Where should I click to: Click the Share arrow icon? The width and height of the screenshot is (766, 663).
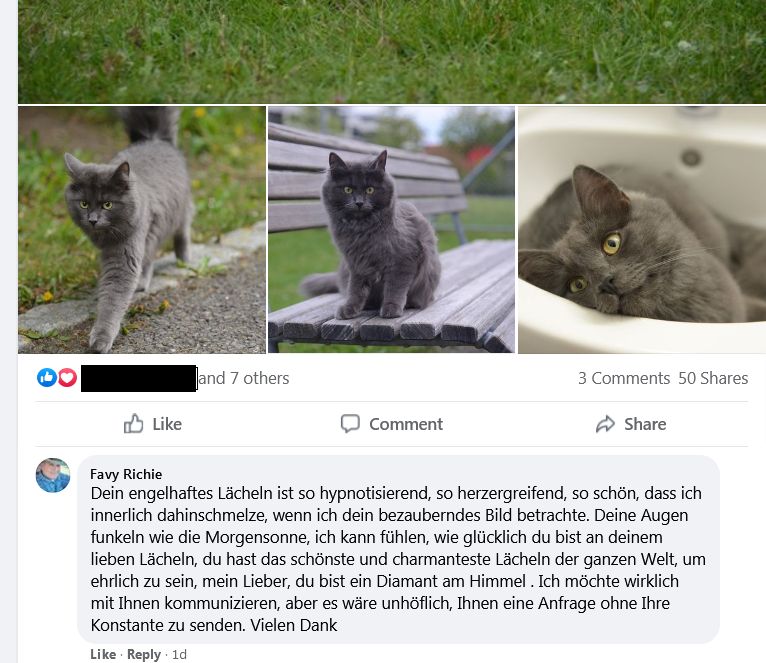[x=605, y=424]
